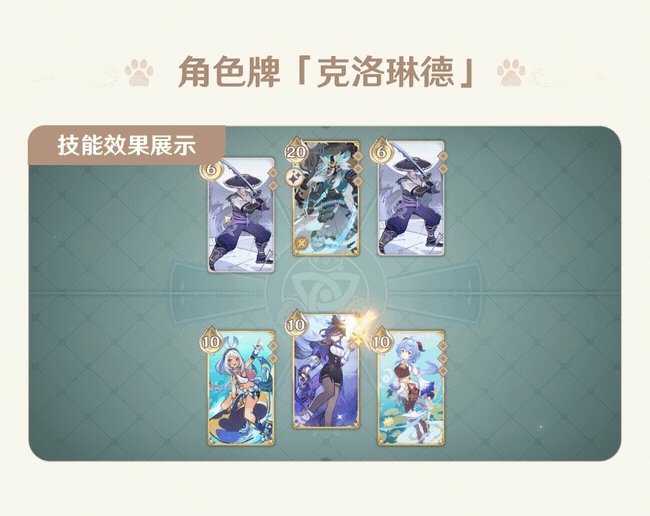Select the Ganyu character card
Screen dimensions: 650x516
[x=411, y=388]
